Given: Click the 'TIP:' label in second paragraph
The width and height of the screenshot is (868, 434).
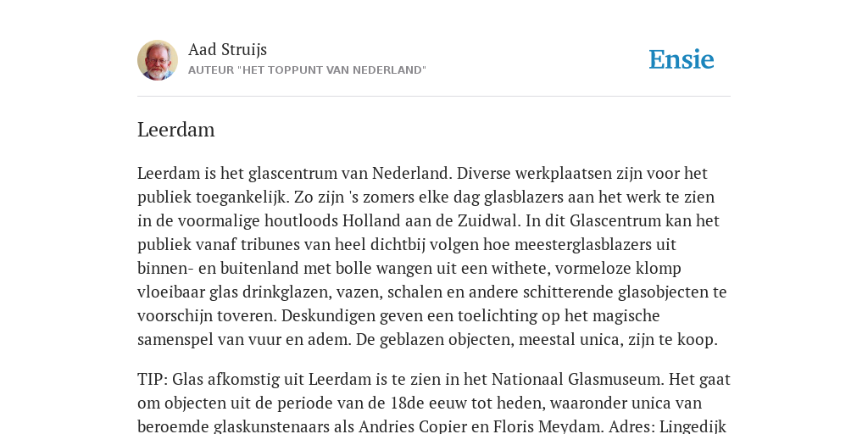Looking at the screenshot, I should click(153, 379).
